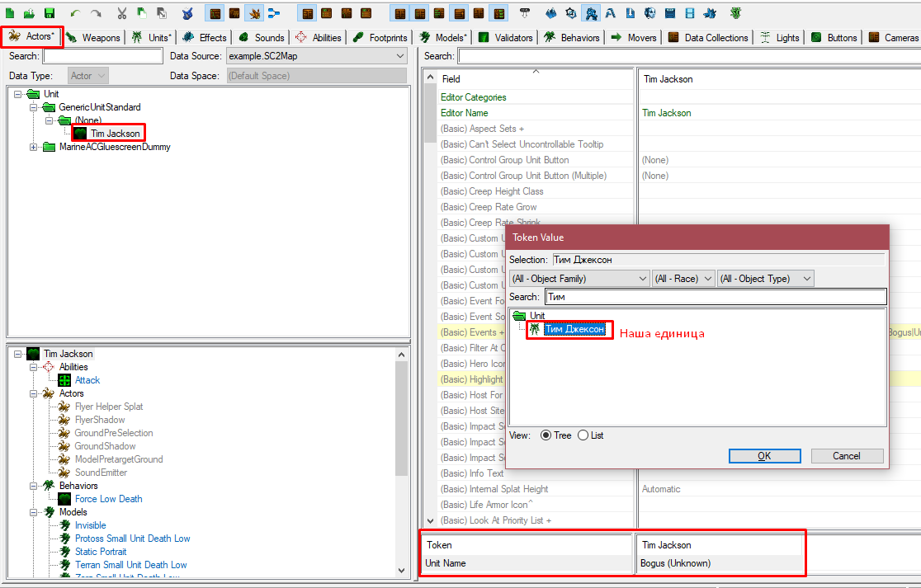Switch to the Validators tab
Image resolution: width=921 pixels, height=588 pixels.
506,38
